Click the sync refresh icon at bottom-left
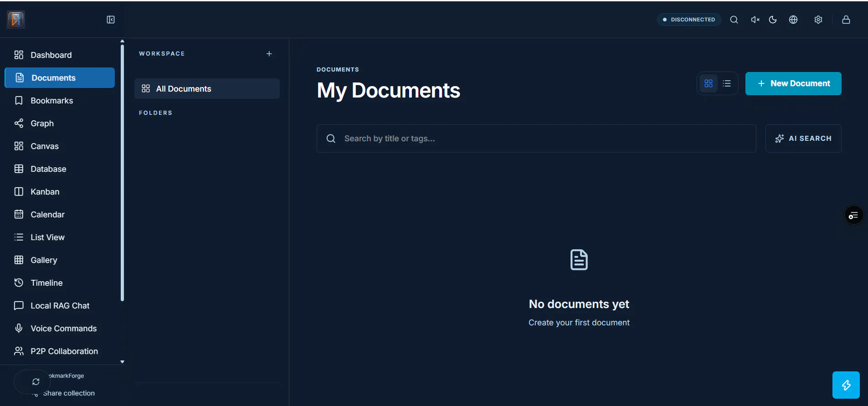Image resolution: width=868 pixels, height=406 pixels. coord(36,382)
